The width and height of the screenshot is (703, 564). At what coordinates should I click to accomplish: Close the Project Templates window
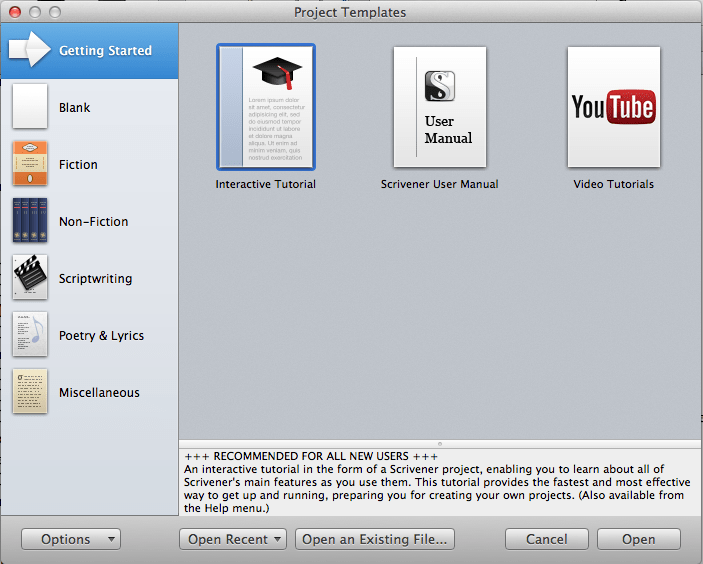(15, 12)
